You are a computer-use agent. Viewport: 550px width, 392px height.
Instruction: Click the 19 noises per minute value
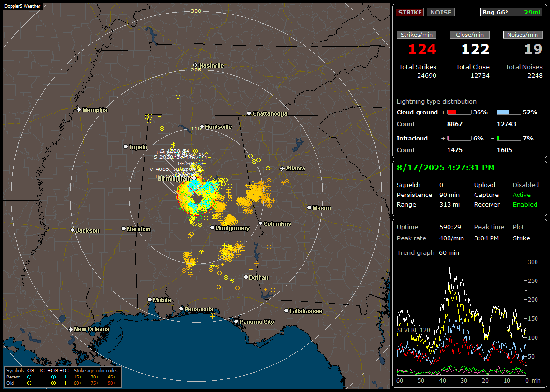point(534,49)
